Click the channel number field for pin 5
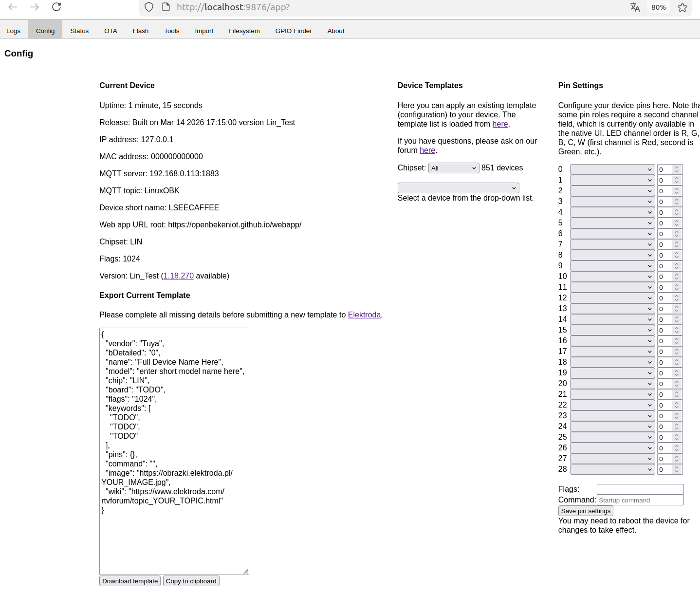 pyautogui.click(x=670, y=223)
